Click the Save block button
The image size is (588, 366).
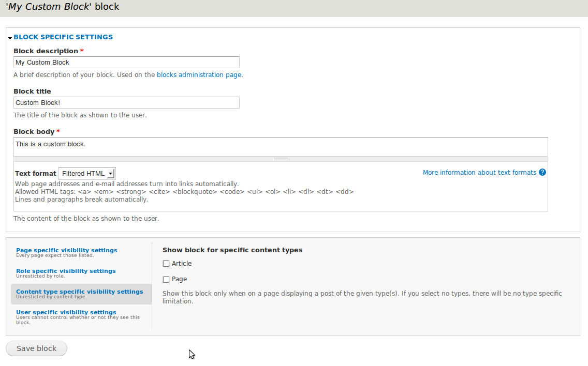pyautogui.click(x=36, y=348)
